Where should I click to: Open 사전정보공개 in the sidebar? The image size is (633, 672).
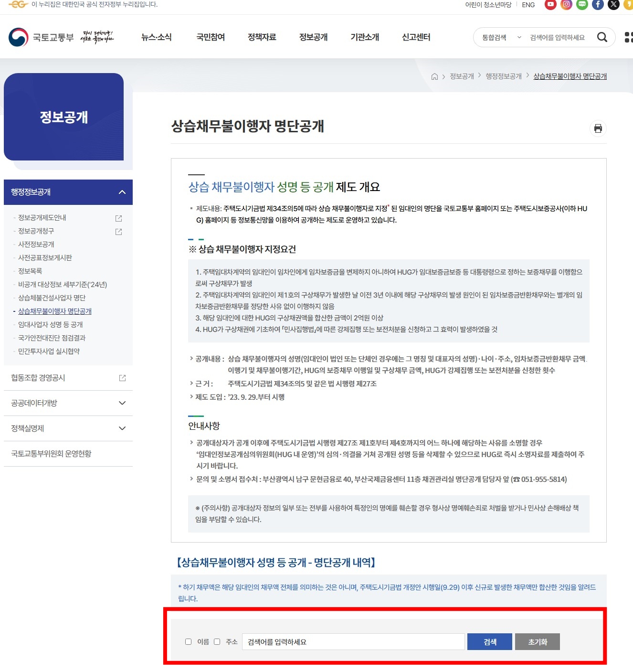36,245
